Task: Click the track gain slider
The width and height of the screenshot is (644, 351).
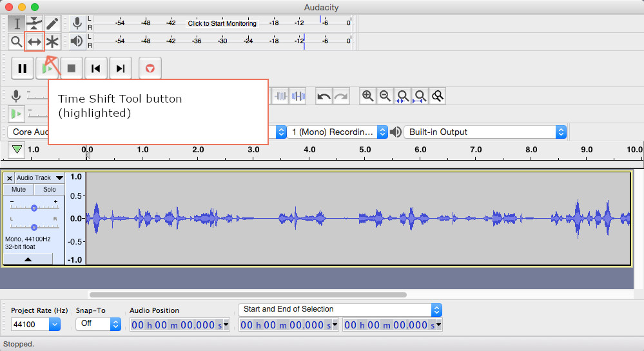Action: tap(34, 207)
